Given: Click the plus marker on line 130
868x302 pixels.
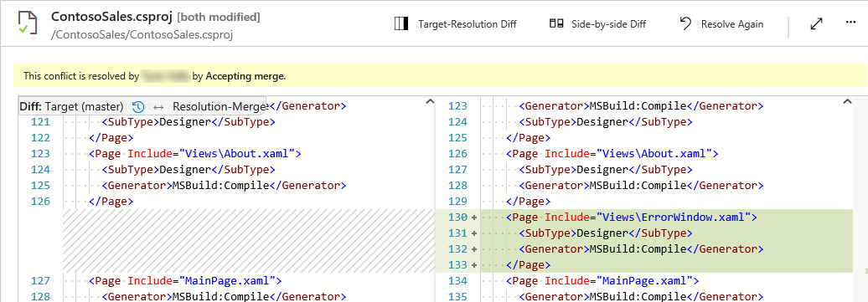Looking at the screenshot, I should (474, 218).
